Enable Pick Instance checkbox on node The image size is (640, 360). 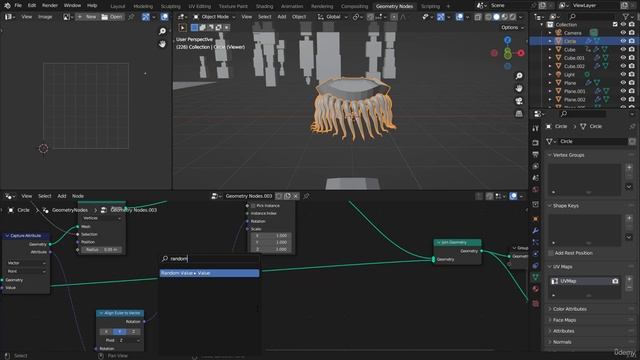(x=253, y=206)
